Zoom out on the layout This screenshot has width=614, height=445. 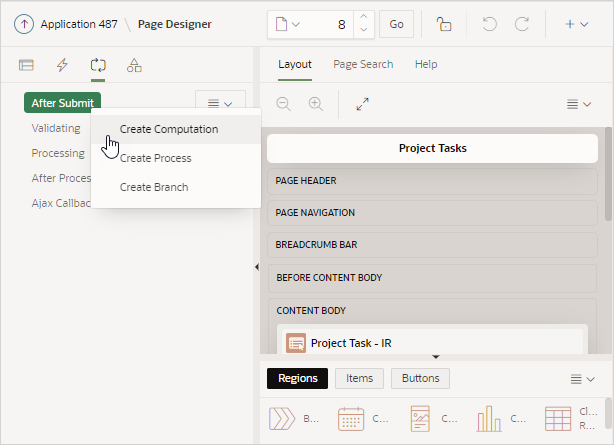coord(284,104)
